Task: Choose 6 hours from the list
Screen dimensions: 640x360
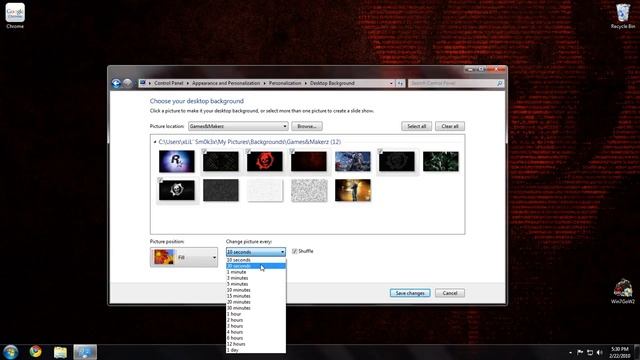Action: tap(256, 338)
